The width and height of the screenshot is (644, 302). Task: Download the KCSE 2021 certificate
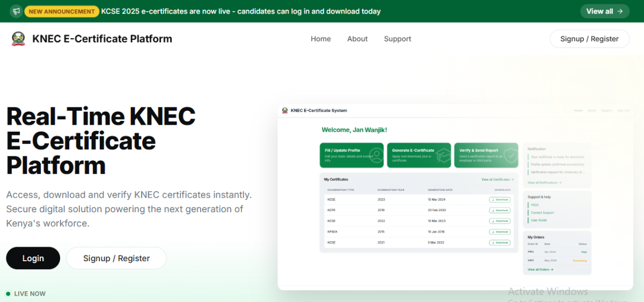[x=500, y=242]
